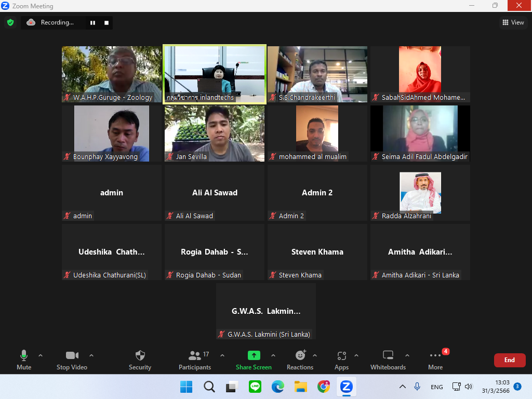Click muted mic icon beside Bounphay Xayyavong
Image resolution: width=532 pixels, height=399 pixels.
click(x=67, y=156)
